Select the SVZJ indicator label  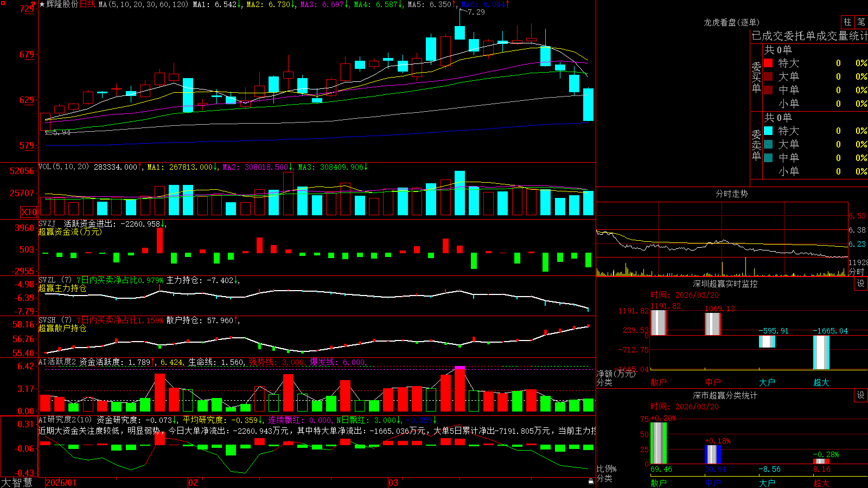point(47,223)
